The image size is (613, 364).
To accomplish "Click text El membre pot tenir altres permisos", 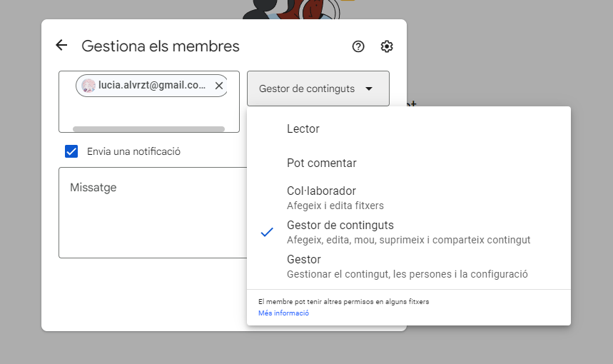I will (343, 301).
